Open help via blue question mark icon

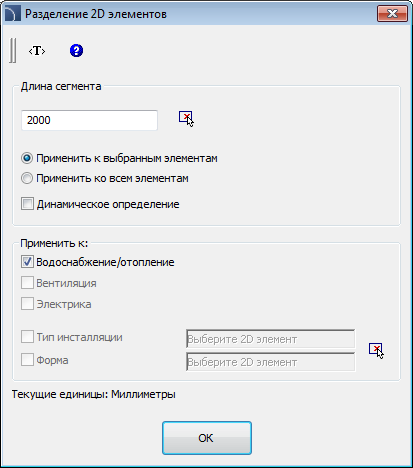coord(76,51)
